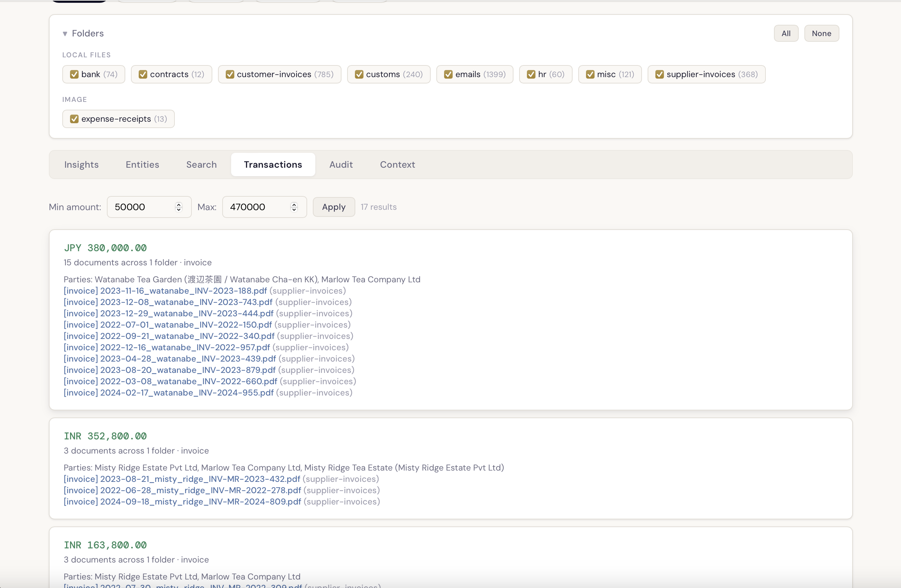Open invoice watanabe_INV-2023-743.pdf
The image size is (901, 588).
click(168, 302)
